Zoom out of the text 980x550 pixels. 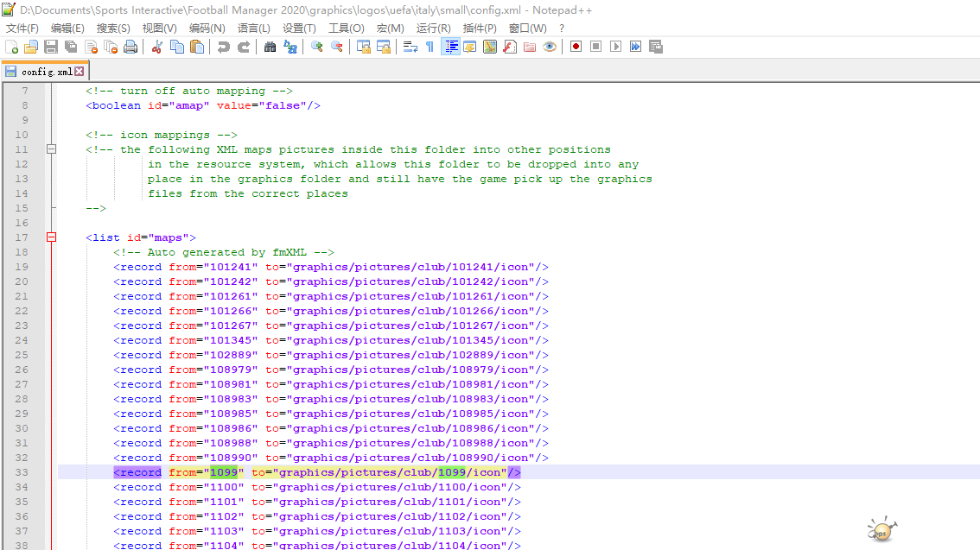pos(337,47)
